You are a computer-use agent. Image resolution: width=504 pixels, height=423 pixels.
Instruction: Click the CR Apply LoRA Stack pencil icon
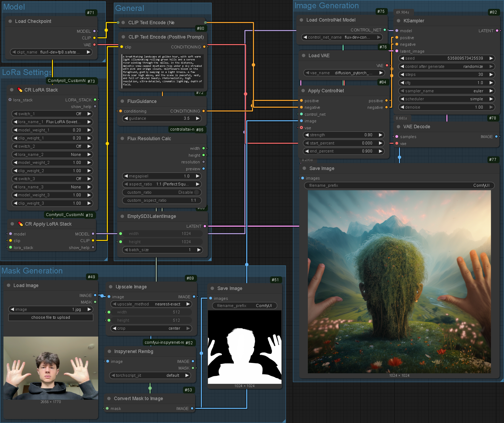click(20, 224)
